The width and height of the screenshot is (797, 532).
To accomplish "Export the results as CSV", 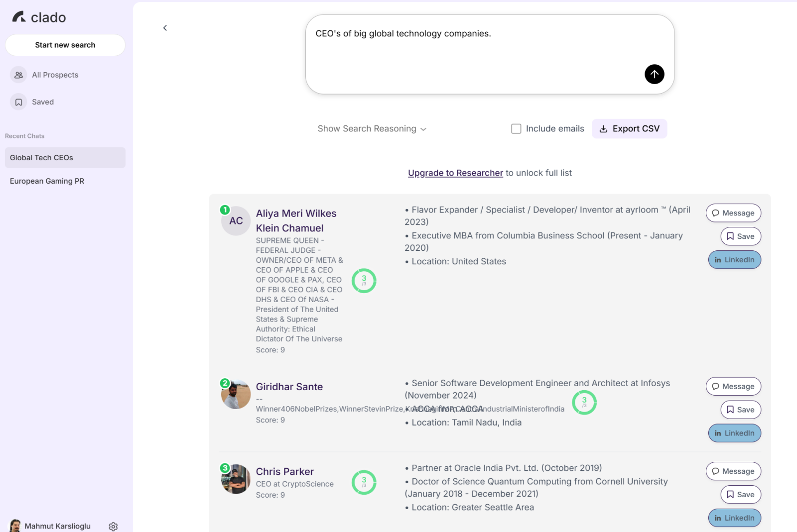I will [629, 129].
